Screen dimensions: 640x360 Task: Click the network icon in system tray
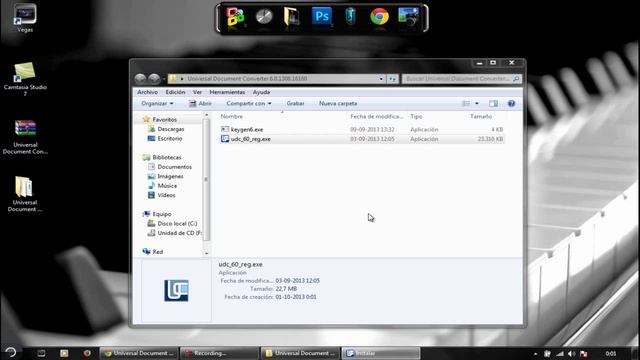click(560, 353)
